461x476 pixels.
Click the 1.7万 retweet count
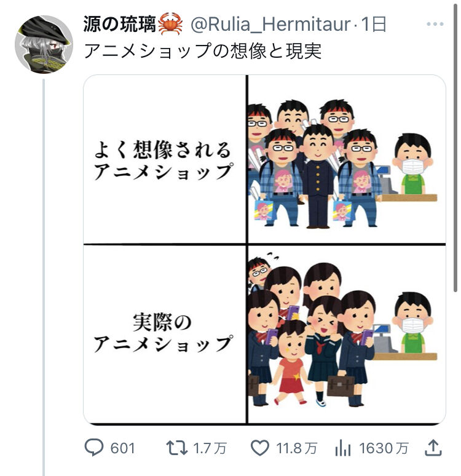[x=210, y=448]
